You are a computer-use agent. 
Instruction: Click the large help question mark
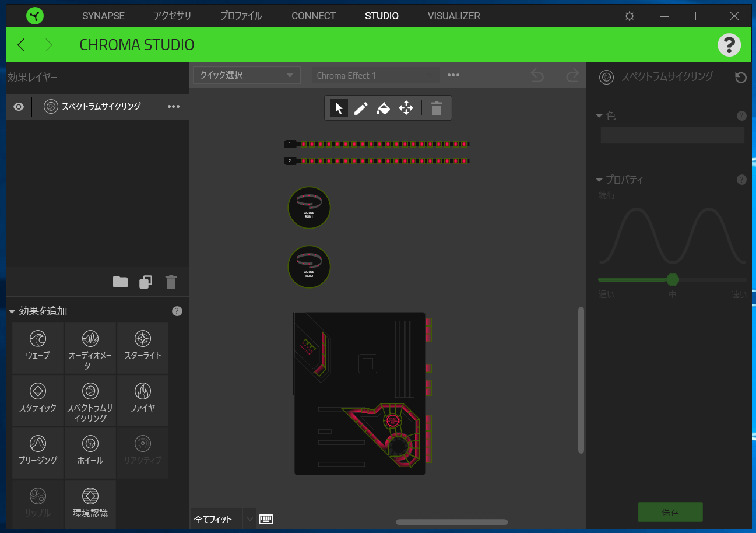pos(729,45)
